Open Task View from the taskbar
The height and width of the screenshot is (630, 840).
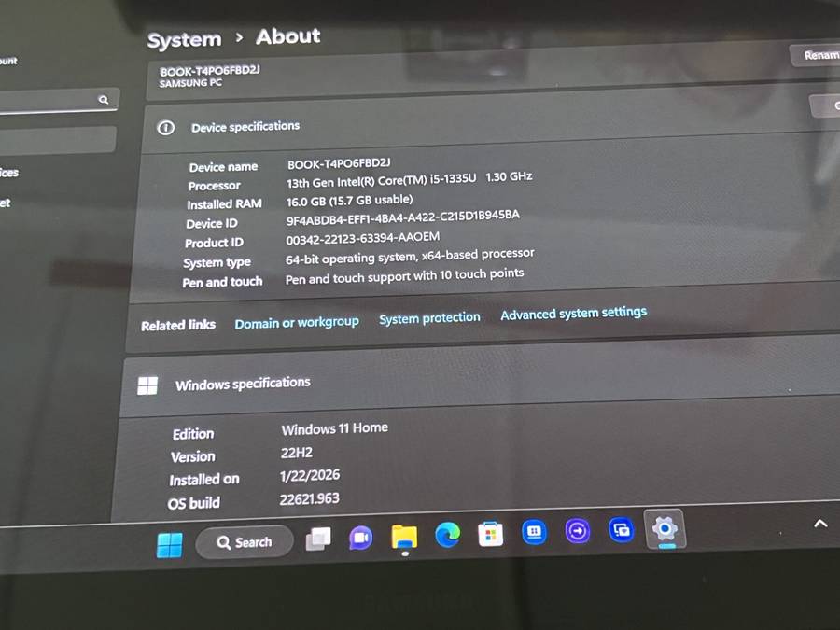318,539
